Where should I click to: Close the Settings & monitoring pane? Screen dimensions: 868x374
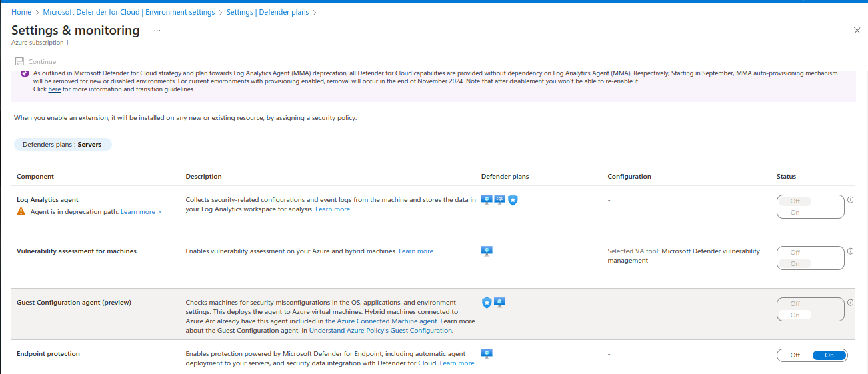click(857, 31)
